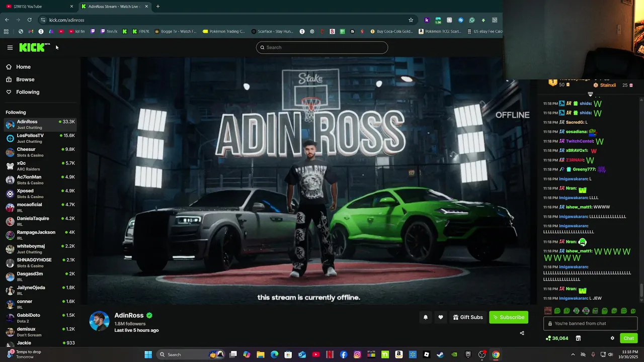Close the YouTube tab
Screen dimensions: 644x362
(x=71, y=7)
